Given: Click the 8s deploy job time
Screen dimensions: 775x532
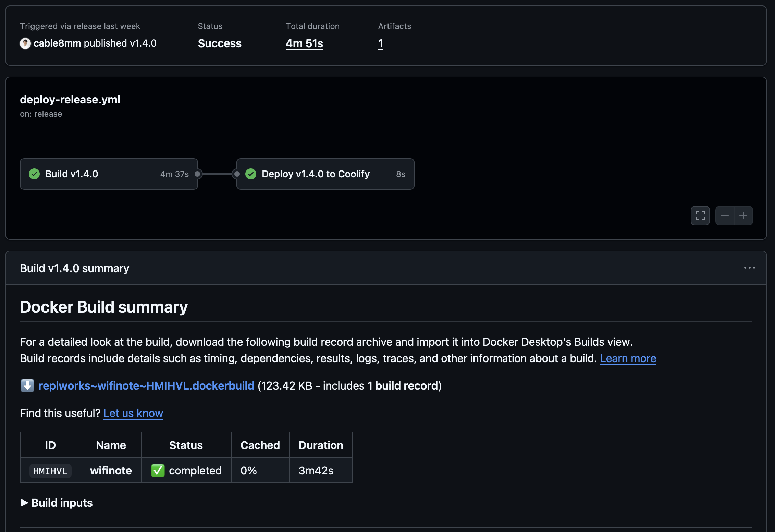Looking at the screenshot, I should (401, 174).
